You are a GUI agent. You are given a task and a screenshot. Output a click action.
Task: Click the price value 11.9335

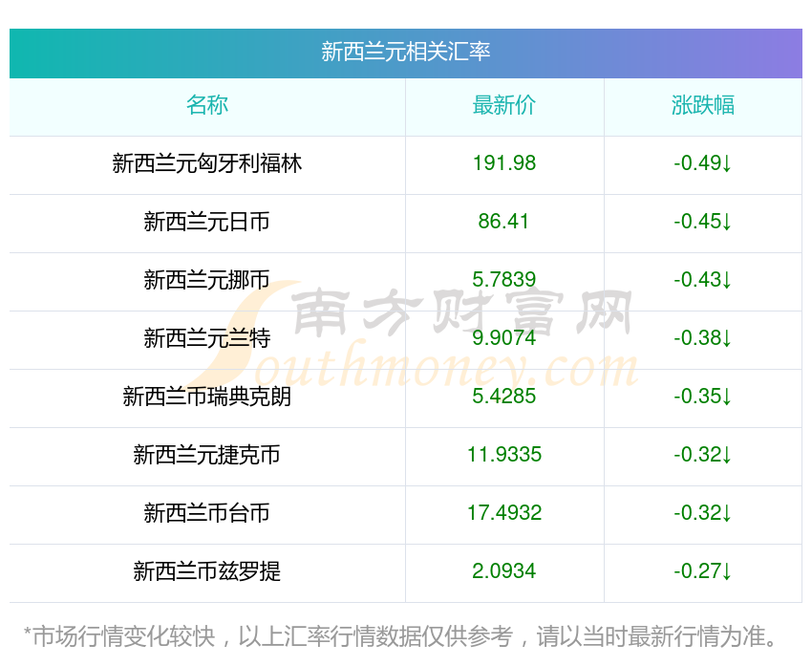point(503,455)
